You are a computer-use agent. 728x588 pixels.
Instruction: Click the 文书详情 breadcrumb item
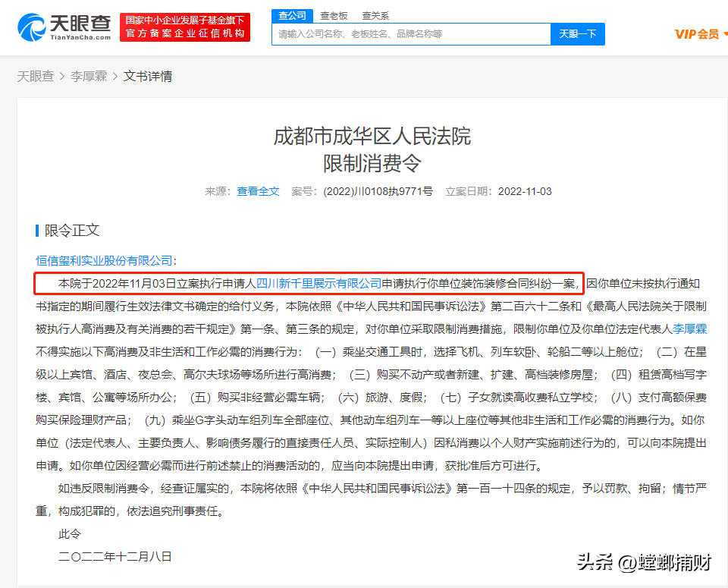(x=147, y=76)
